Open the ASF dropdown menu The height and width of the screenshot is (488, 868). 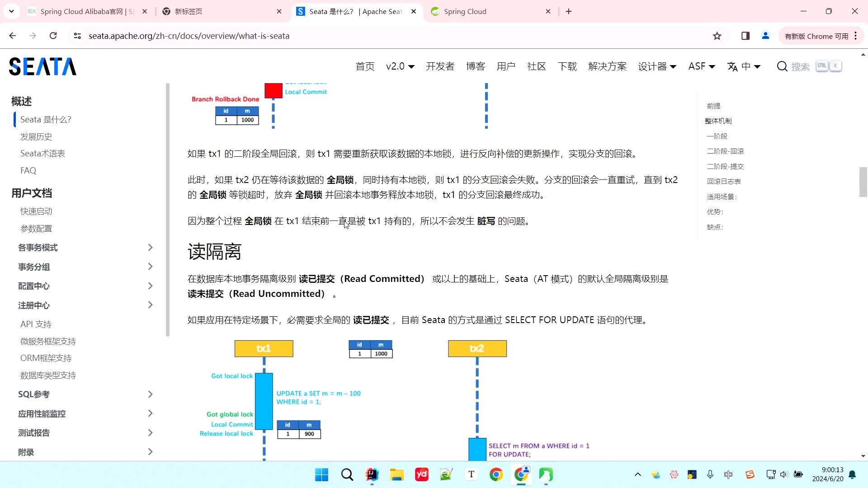click(702, 66)
